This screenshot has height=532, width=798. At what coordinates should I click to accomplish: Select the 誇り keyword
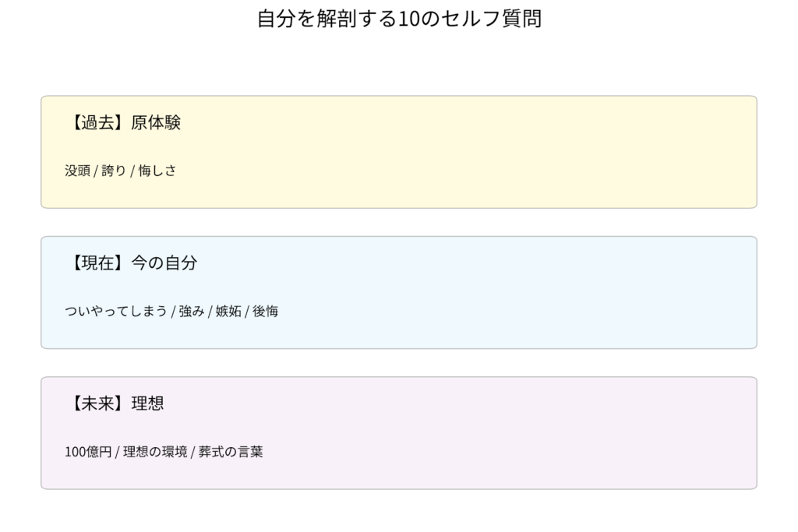[114, 171]
